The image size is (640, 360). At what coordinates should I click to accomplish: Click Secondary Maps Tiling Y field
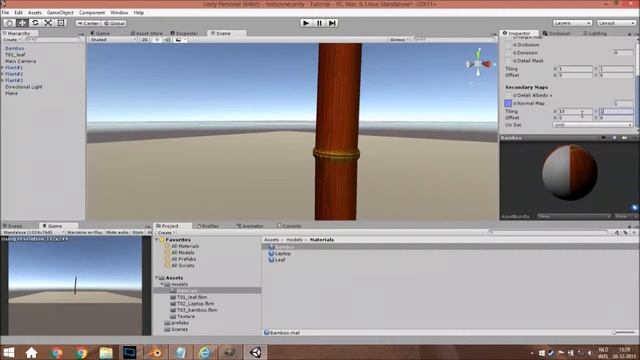click(x=616, y=111)
